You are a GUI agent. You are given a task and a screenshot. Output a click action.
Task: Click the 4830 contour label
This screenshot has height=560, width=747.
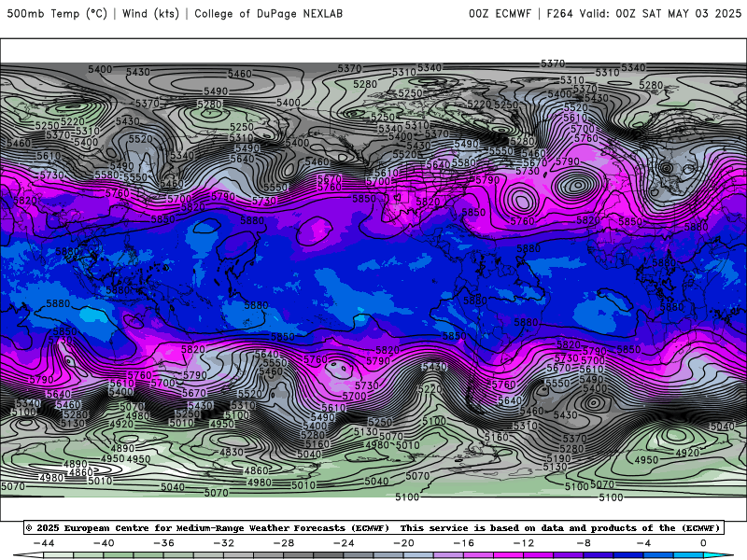point(232,452)
